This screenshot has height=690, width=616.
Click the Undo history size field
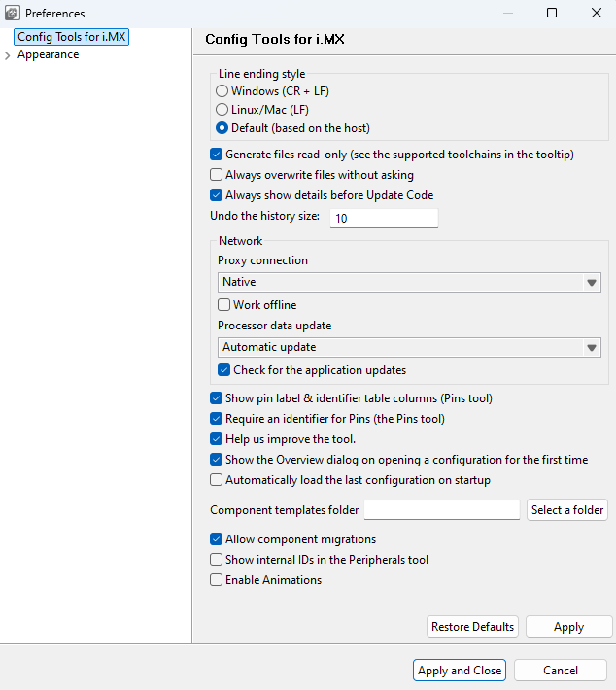pyautogui.click(x=384, y=219)
